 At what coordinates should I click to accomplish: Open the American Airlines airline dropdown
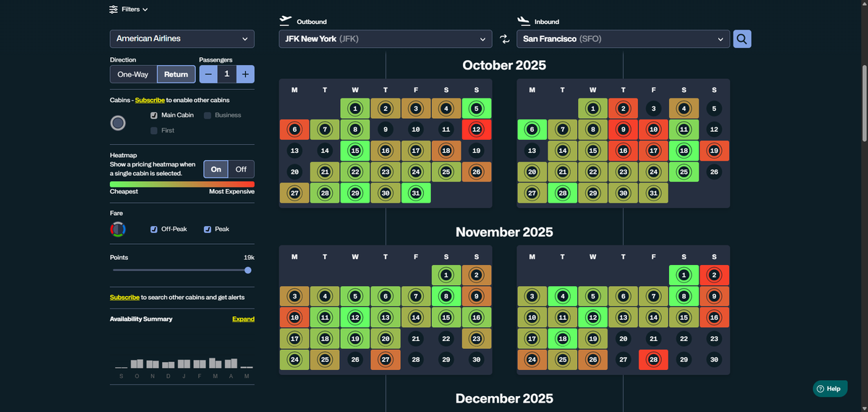tap(182, 39)
